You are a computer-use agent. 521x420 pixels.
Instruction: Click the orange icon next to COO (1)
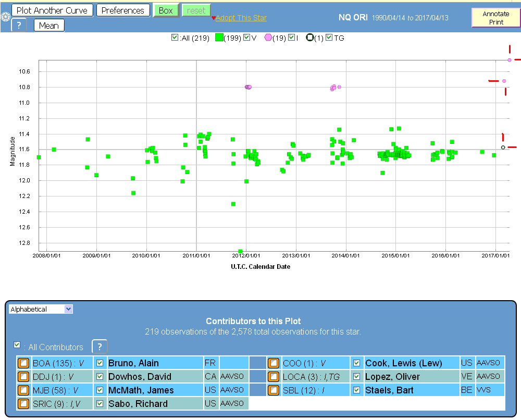pyautogui.click(x=274, y=363)
